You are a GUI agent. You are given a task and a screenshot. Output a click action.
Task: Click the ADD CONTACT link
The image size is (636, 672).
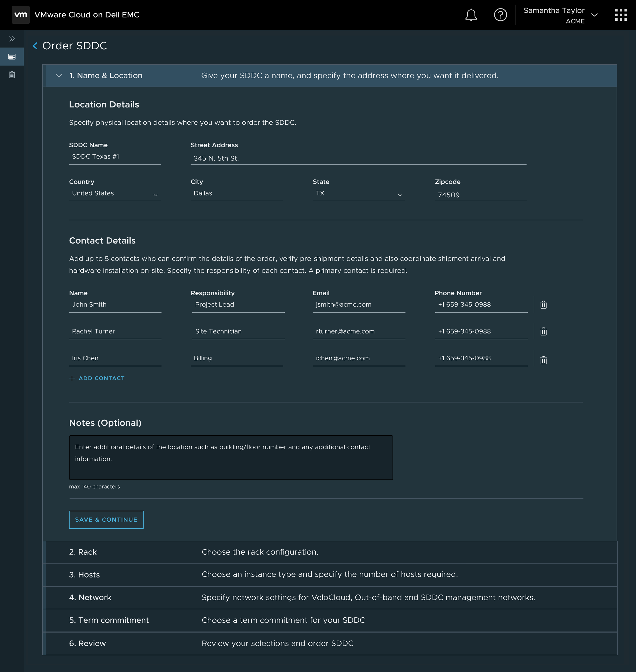click(101, 378)
